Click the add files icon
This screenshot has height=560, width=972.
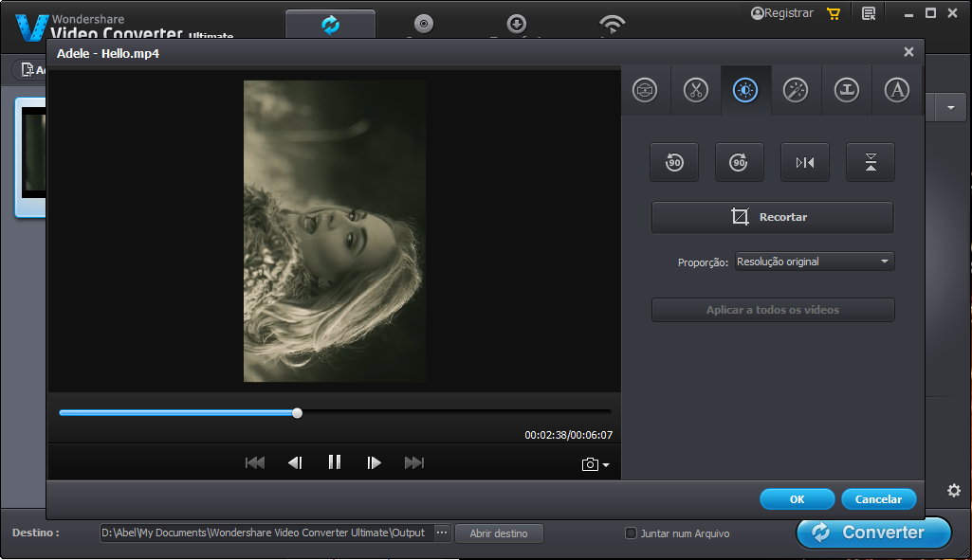tap(28, 70)
